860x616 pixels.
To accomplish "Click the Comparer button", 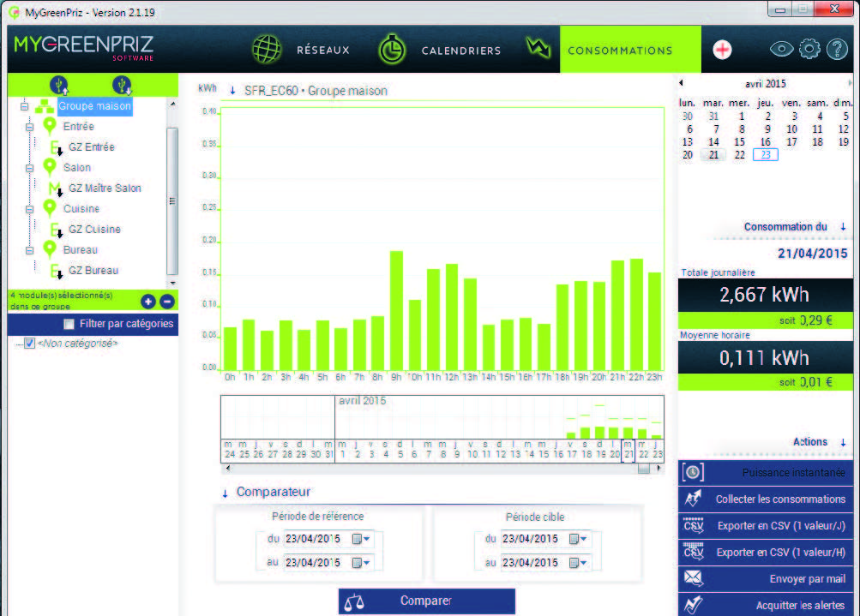I will click(426, 601).
